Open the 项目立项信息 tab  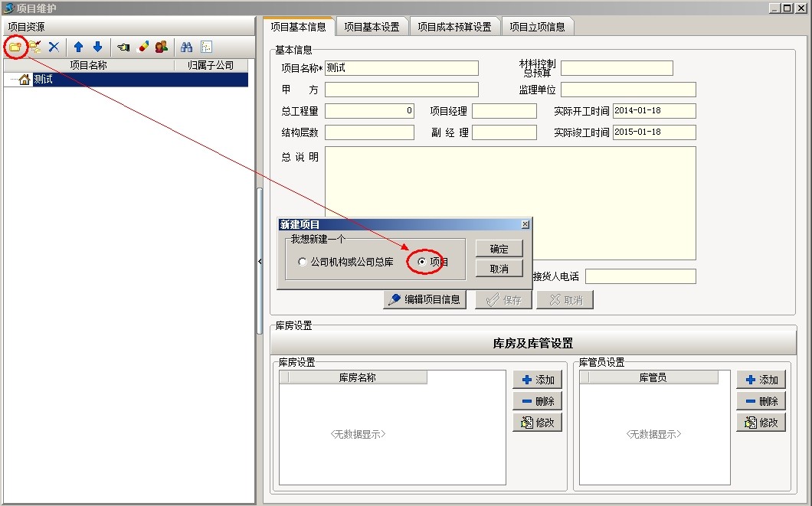tap(537, 27)
